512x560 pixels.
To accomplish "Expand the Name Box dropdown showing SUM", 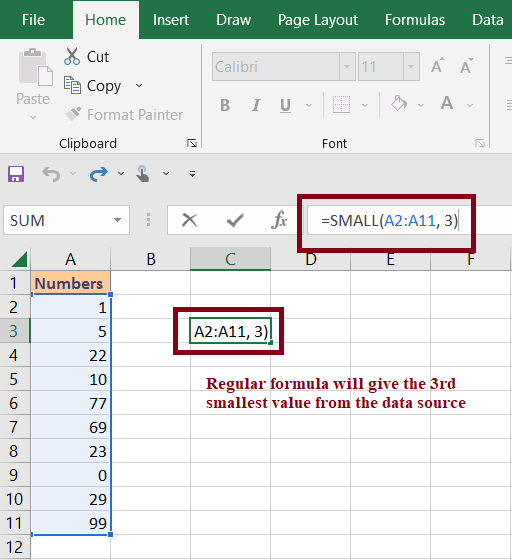I will tap(117, 220).
